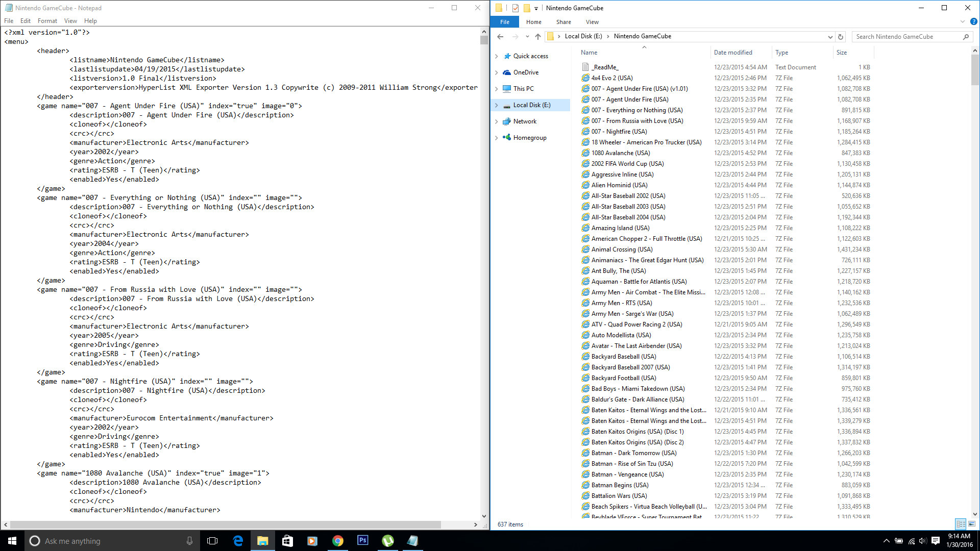Image resolution: width=980 pixels, height=551 pixels.
Task: Open Google Chrome from the taskbar
Action: click(x=337, y=541)
